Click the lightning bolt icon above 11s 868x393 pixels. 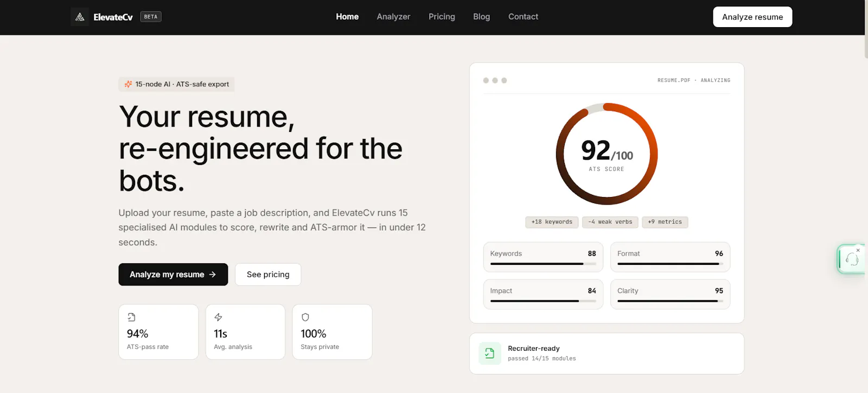click(x=218, y=317)
